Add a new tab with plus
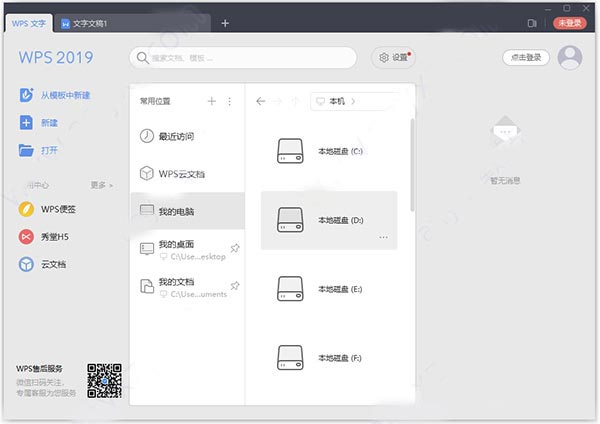This screenshot has width=600, height=424. pos(225,23)
